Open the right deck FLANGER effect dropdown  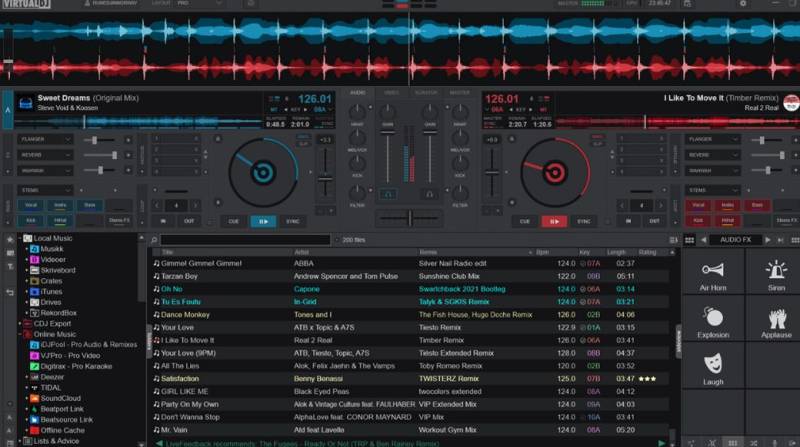712,139
